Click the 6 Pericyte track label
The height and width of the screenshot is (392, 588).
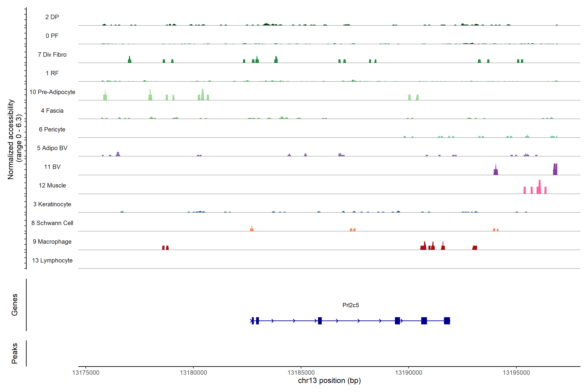(x=52, y=129)
